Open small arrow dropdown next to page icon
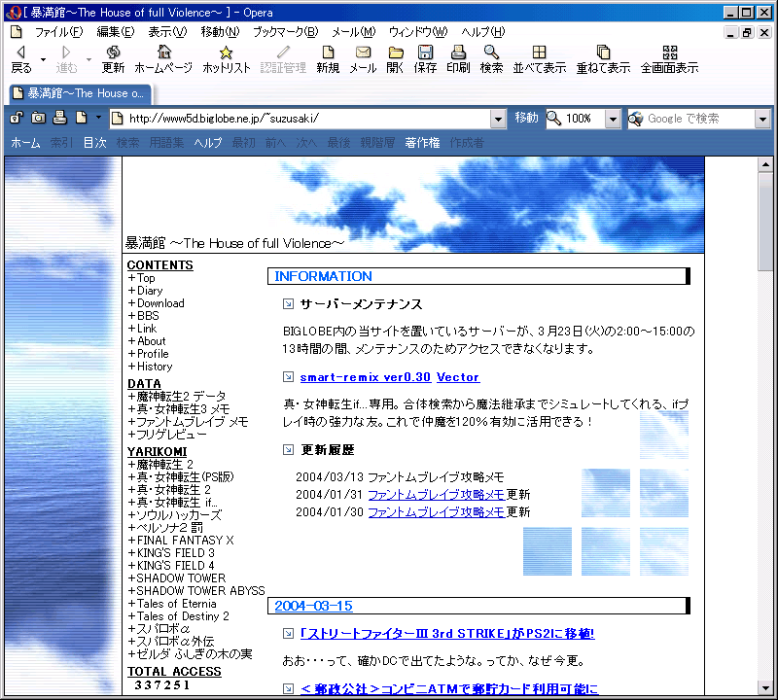Image resolution: width=778 pixels, height=700 pixels. 98,118
